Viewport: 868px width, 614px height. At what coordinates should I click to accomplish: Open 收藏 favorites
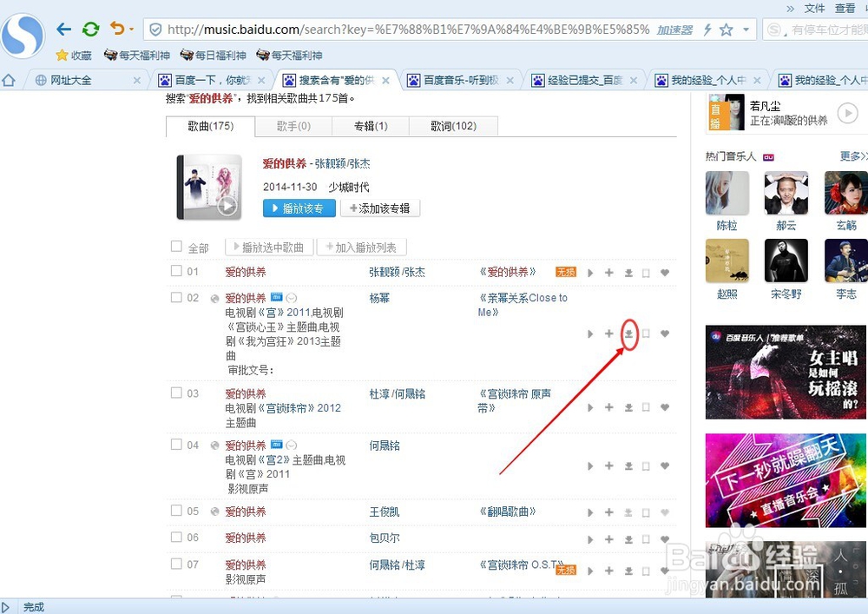coord(74,56)
